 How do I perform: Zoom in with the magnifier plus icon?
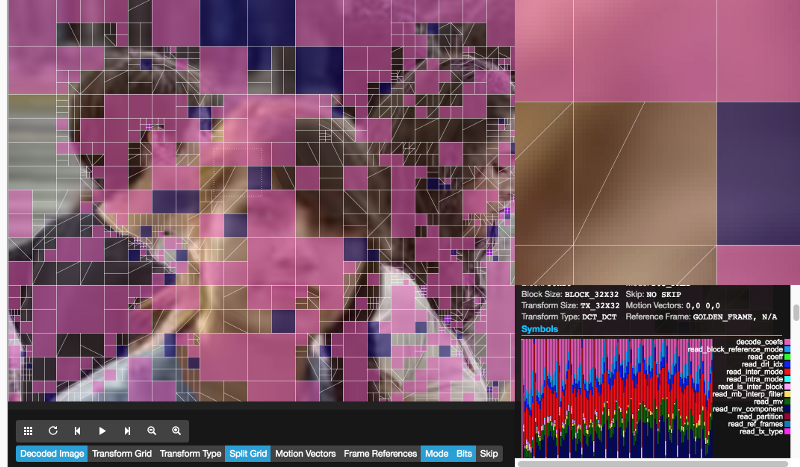(x=176, y=431)
